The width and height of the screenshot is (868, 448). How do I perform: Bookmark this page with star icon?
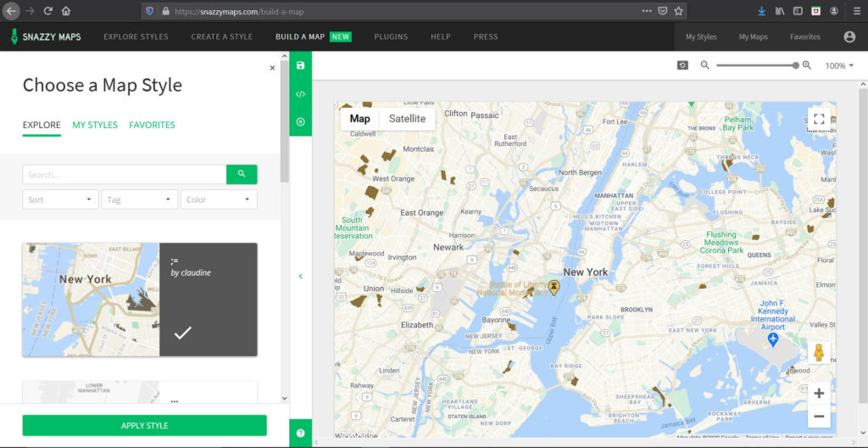(x=678, y=10)
